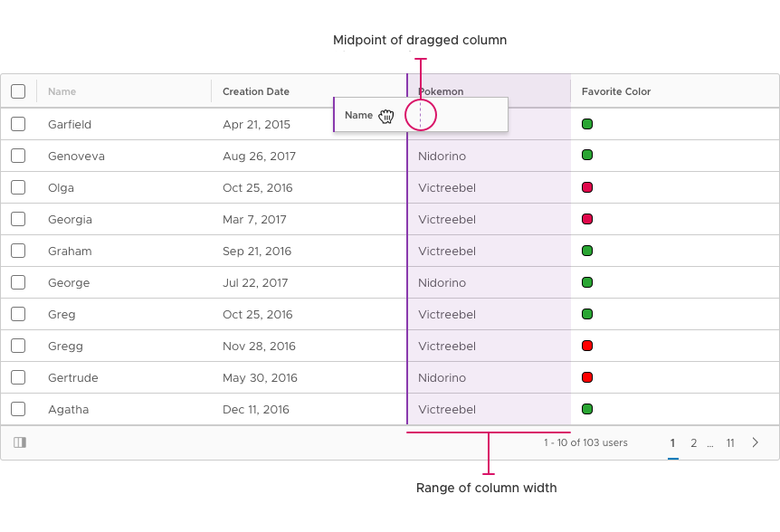Image resolution: width=780 pixels, height=532 pixels.
Task: Tick the checkbox for Agatha row
Action: [x=18, y=409]
